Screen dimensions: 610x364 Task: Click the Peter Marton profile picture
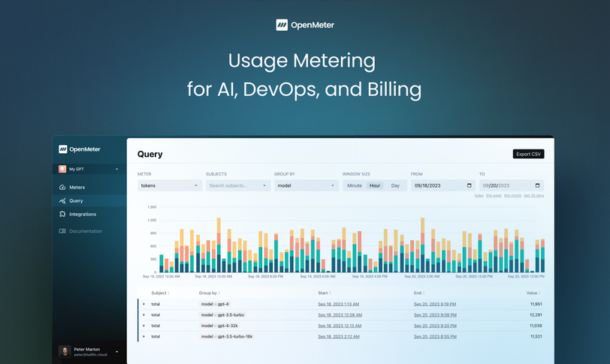[65, 351]
